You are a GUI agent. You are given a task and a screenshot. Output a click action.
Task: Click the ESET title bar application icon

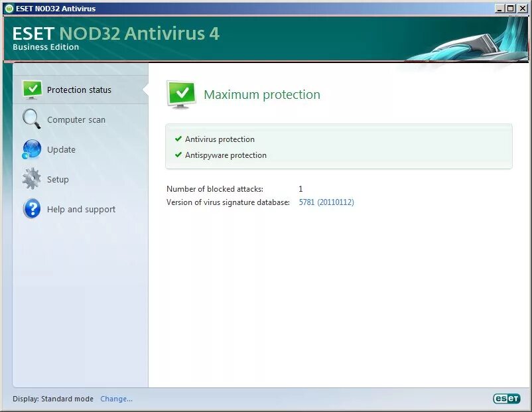9,9
